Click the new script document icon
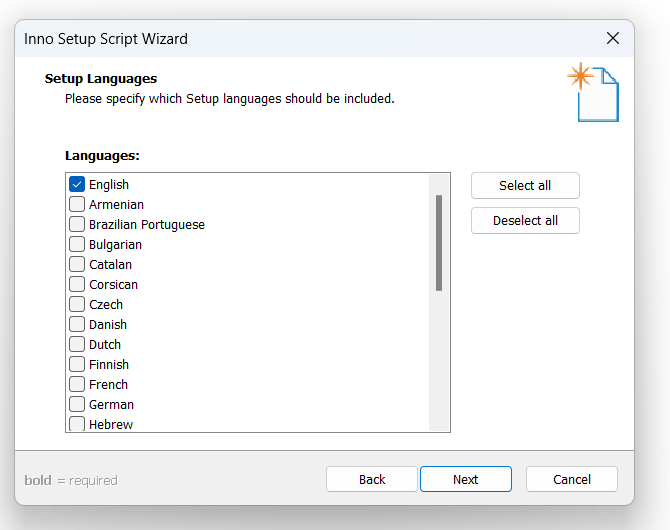Screen dimensions: 670x530 pyautogui.click(x=594, y=92)
